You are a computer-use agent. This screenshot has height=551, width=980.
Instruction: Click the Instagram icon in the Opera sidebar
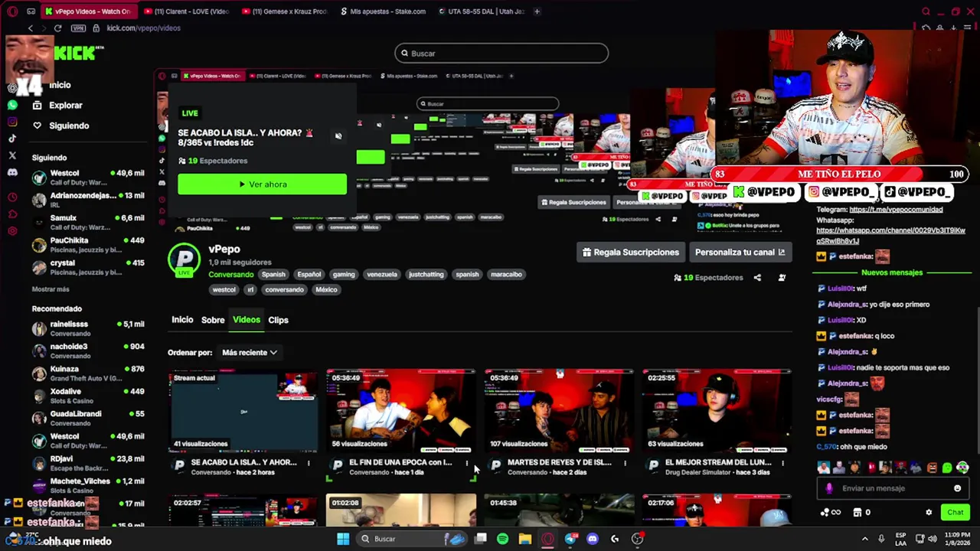click(x=12, y=122)
